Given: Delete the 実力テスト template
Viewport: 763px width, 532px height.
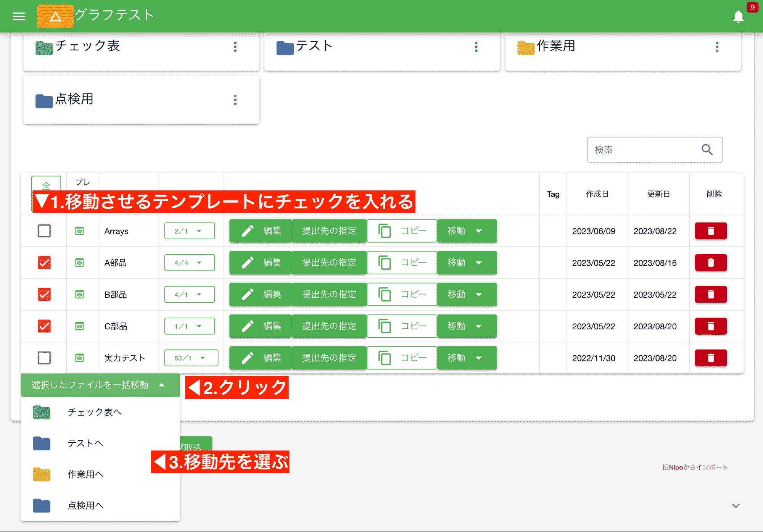Looking at the screenshot, I should (x=711, y=358).
